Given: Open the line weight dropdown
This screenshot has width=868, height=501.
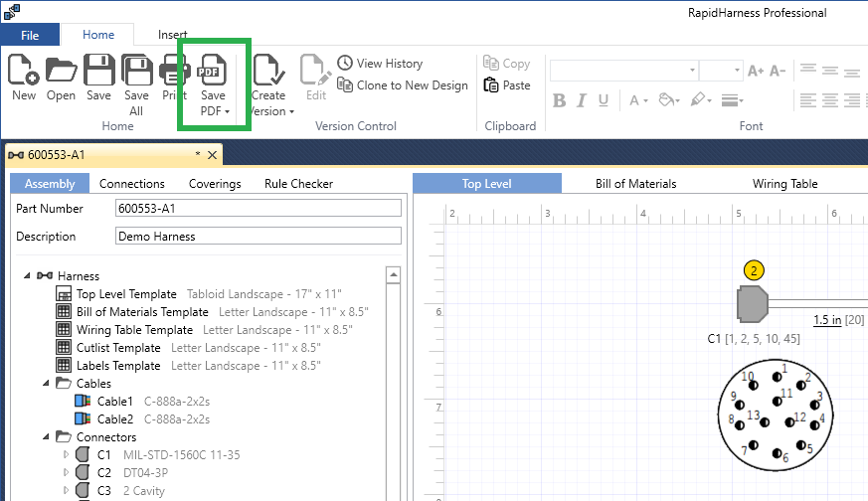Looking at the screenshot, I should click(x=733, y=100).
